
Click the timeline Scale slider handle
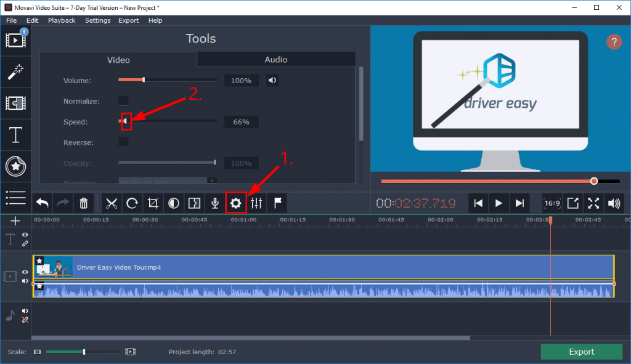84,352
